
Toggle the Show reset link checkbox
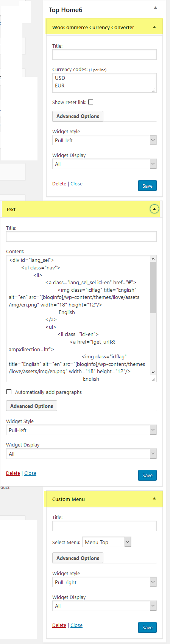tap(90, 102)
